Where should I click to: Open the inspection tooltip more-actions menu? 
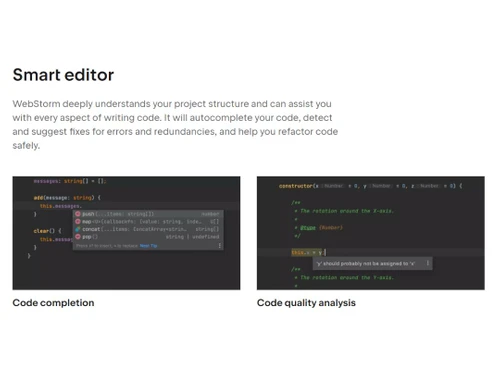pos(428,263)
